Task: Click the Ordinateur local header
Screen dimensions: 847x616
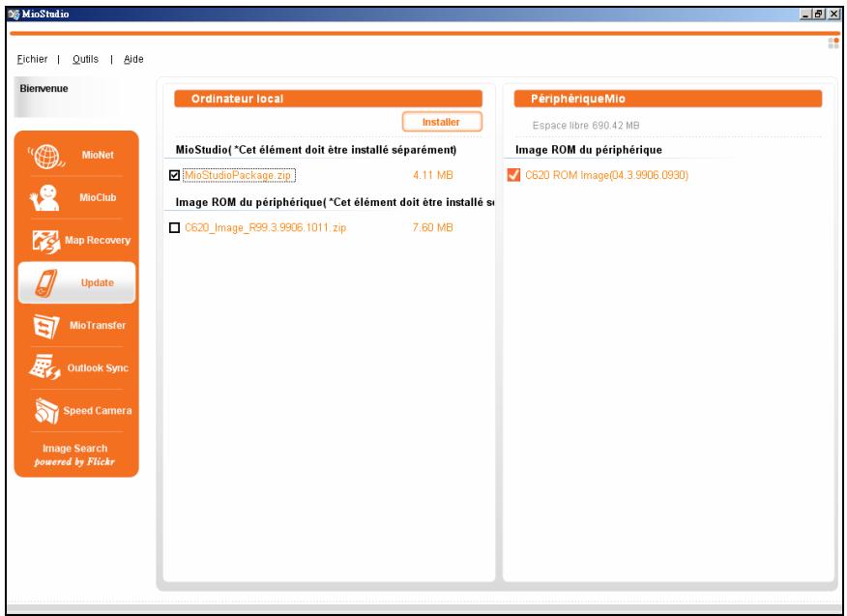Action: point(328,99)
